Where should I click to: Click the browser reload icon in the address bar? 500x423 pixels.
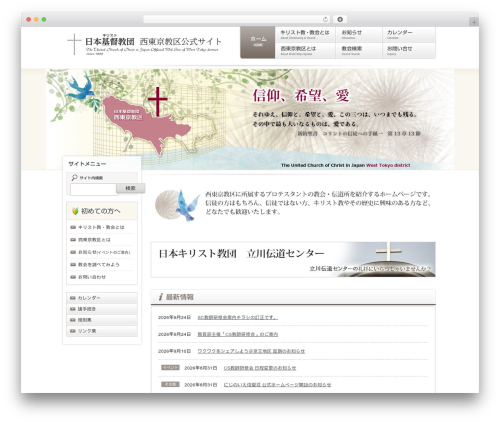[325, 19]
